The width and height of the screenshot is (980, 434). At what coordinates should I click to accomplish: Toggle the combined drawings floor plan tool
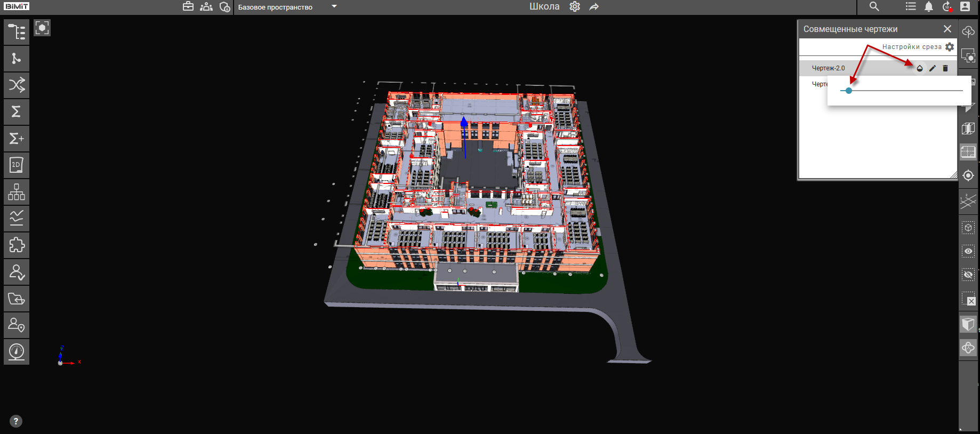coord(968,152)
